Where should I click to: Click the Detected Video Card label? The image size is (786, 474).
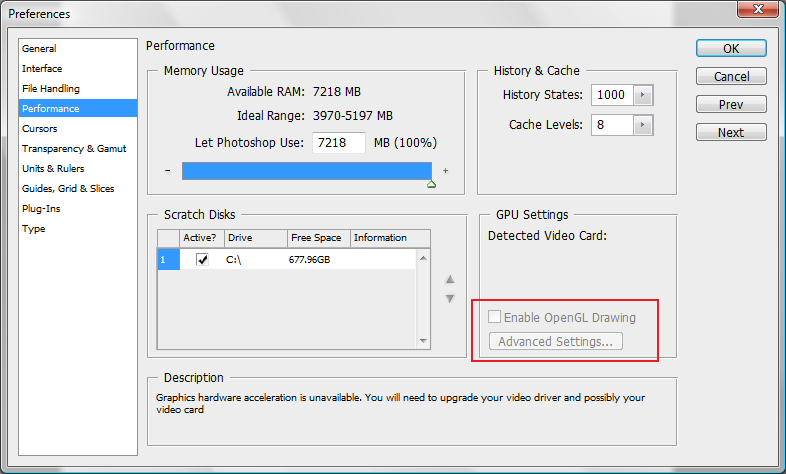click(547, 235)
